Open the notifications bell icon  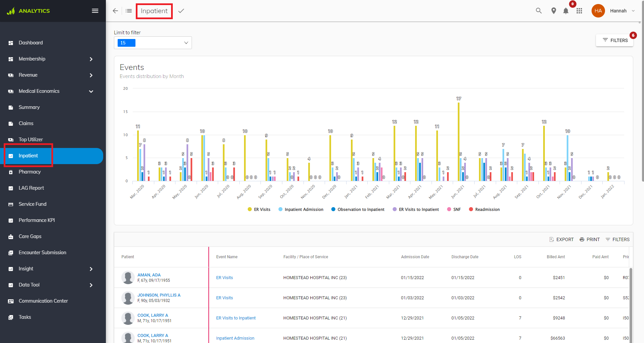point(566,11)
